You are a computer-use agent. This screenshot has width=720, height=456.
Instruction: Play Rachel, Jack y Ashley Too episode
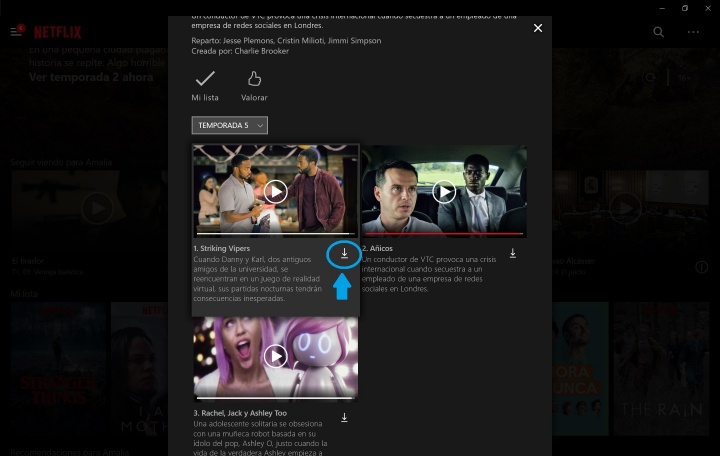point(276,356)
